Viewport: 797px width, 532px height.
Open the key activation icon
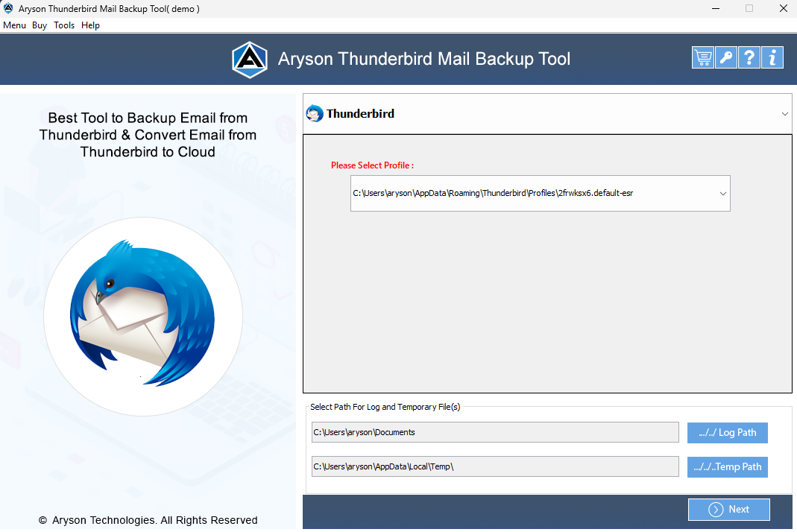tap(726, 58)
